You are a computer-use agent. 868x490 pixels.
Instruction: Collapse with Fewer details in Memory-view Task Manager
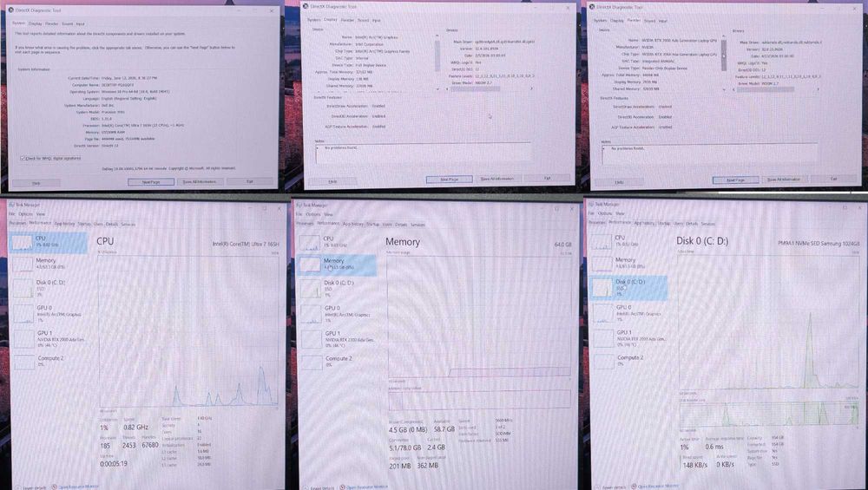[319, 487]
